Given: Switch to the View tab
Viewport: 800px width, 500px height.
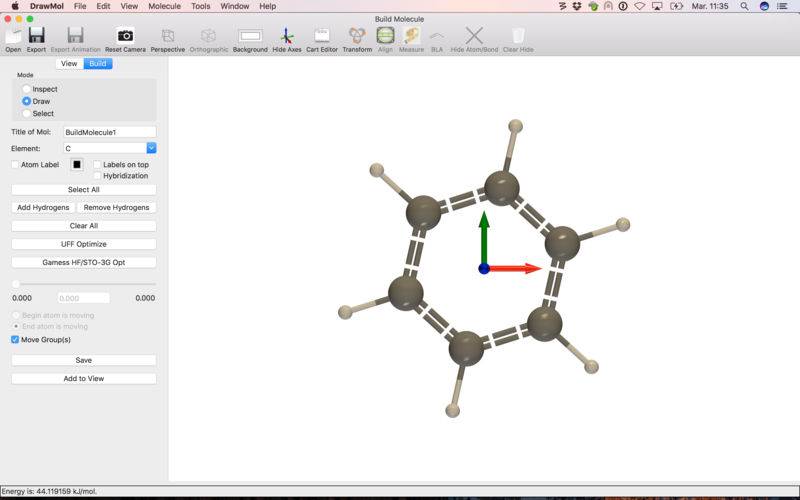Looking at the screenshot, I should [x=69, y=63].
